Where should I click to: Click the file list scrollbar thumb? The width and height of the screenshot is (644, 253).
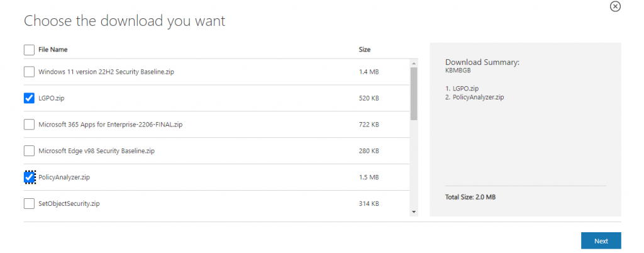(413, 93)
